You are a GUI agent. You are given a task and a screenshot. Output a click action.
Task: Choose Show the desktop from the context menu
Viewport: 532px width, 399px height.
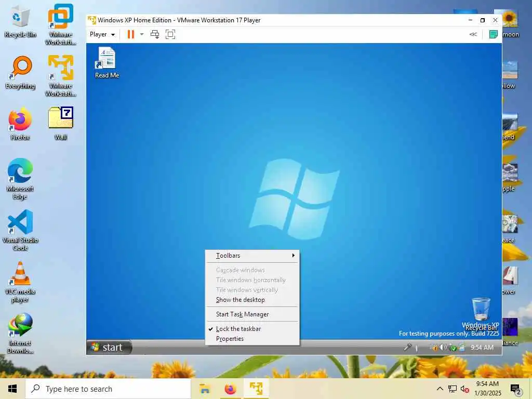[252, 300]
